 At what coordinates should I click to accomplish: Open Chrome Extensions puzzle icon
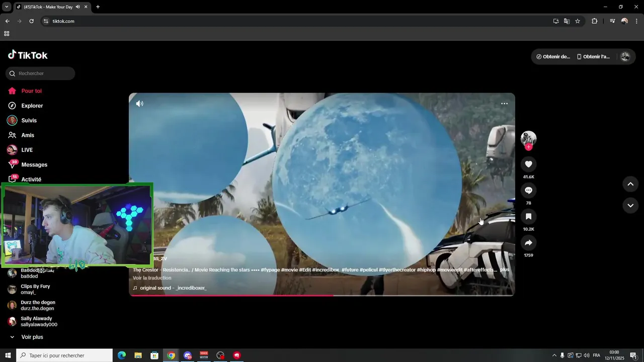coord(595,21)
